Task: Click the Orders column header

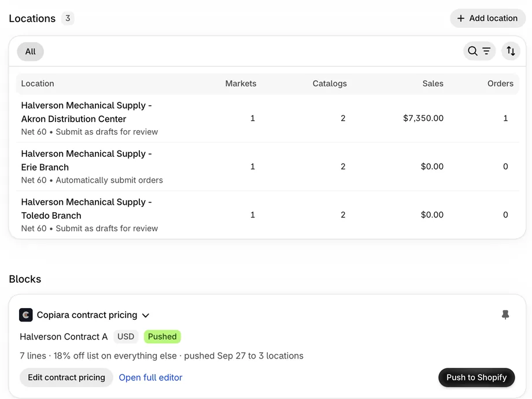Action: [500, 83]
